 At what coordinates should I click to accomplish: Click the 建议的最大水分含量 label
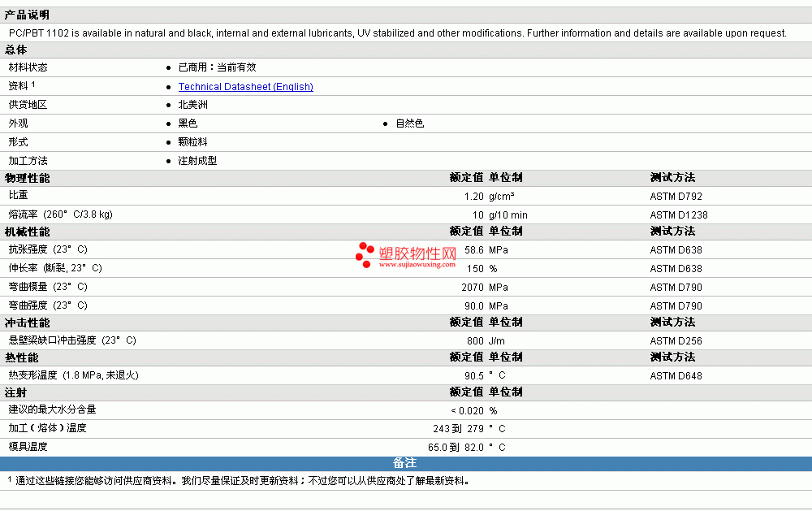point(52,409)
